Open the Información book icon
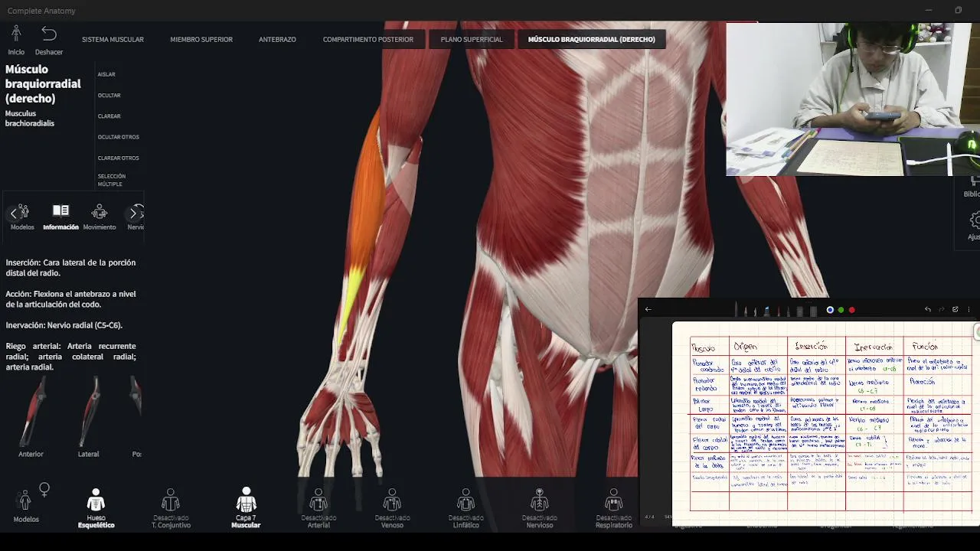Image resolution: width=980 pixels, height=551 pixels. (x=60, y=211)
